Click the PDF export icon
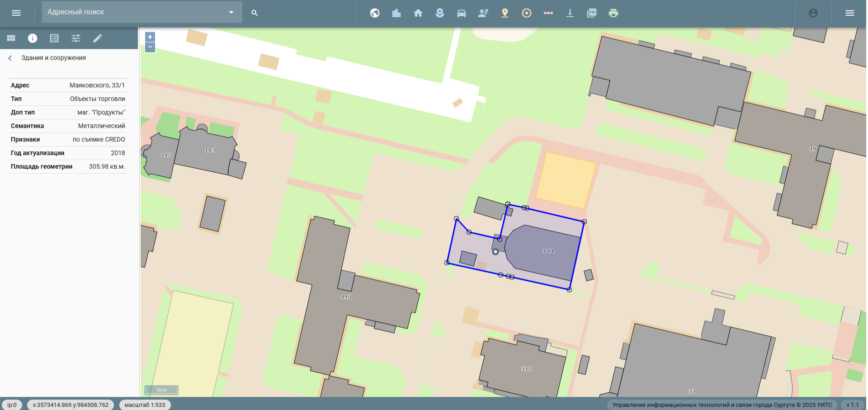The image size is (868, 410). pyautogui.click(x=592, y=13)
